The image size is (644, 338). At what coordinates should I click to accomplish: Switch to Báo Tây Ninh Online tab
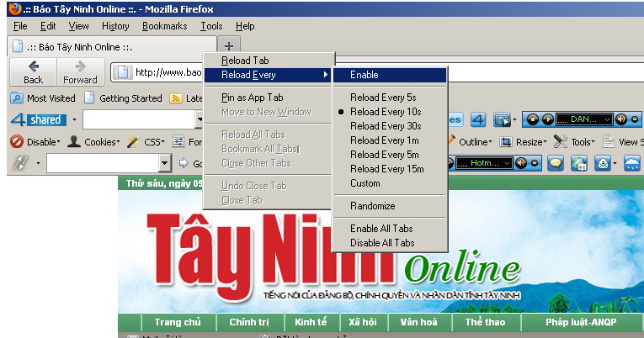[x=112, y=47]
